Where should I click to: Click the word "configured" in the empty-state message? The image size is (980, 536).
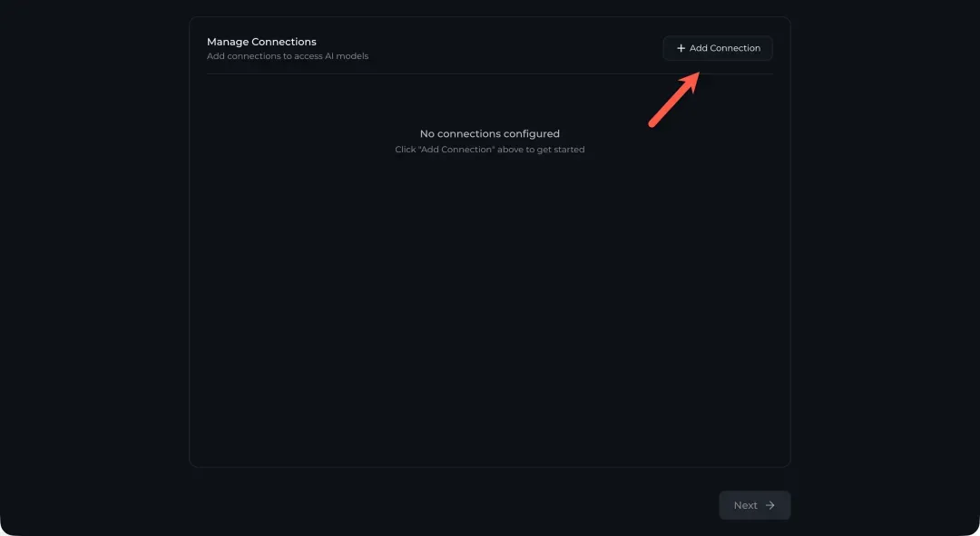point(531,134)
